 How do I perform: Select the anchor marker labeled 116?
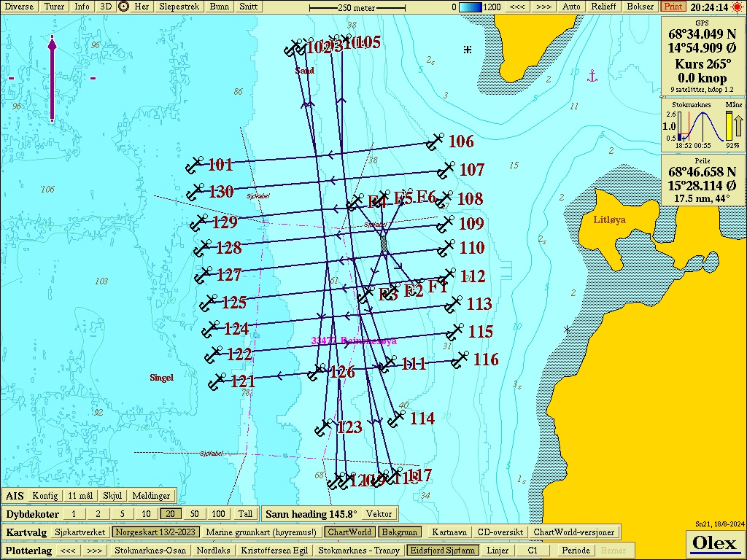(460, 359)
